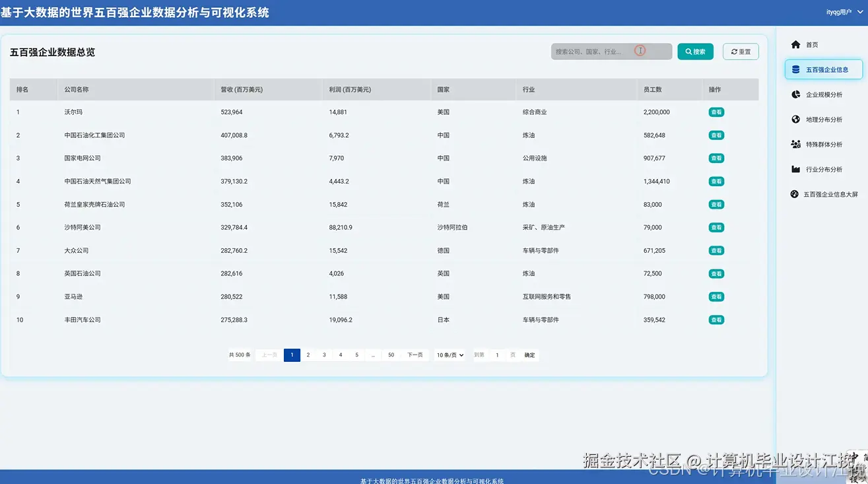The image size is (868, 484).
Task: Click 查看 for 英国石油公司 row
Action: [x=716, y=273]
